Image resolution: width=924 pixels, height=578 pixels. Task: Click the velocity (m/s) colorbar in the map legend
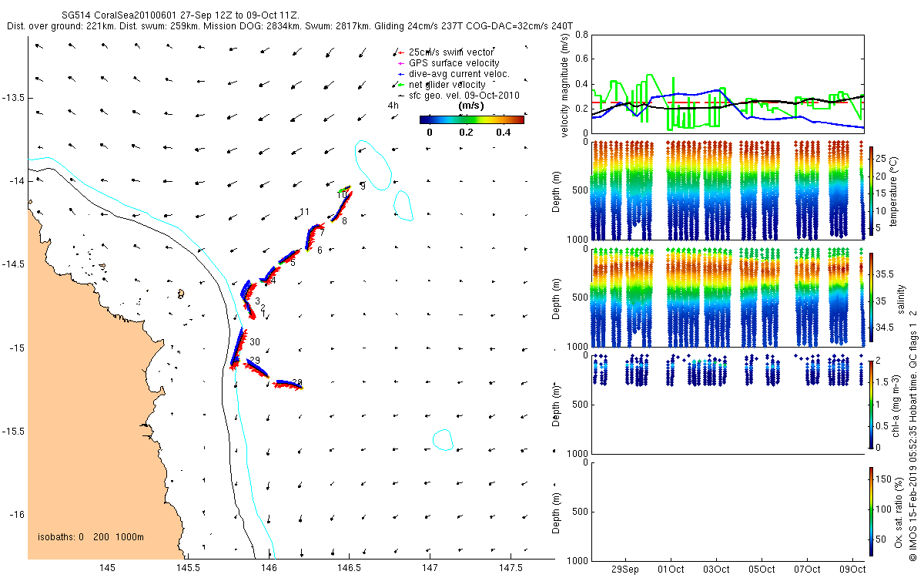(x=471, y=119)
